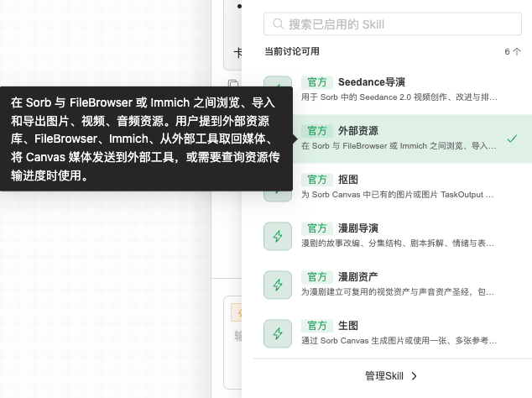Image resolution: width=532 pixels, height=398 pixels.
Task: Click the description '为 Sorb Canvas 中已有的图片…'
Action: click(397, 195)
